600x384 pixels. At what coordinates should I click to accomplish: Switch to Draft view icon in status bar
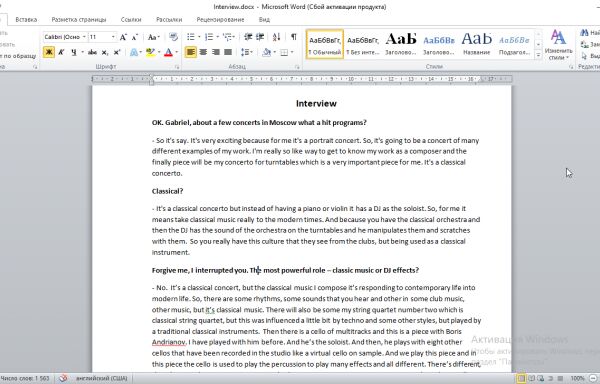tap(560, 378)
